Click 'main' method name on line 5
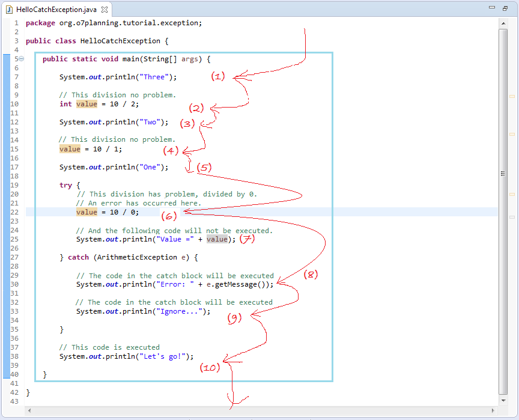The width and height of the screenshot is (519, 420). [131, 59]
